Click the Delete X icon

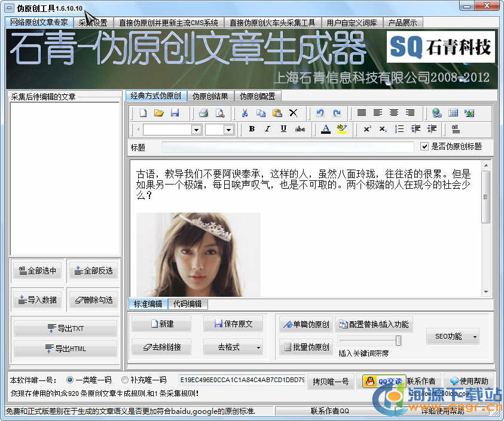[293, 113]
